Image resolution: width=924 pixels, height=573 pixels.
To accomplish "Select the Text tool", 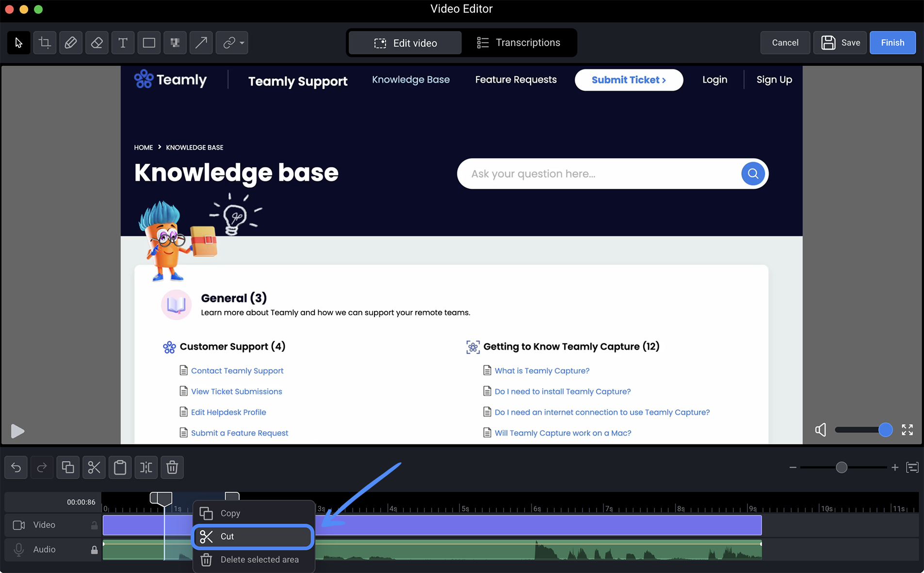I will (x=123, y=43).
